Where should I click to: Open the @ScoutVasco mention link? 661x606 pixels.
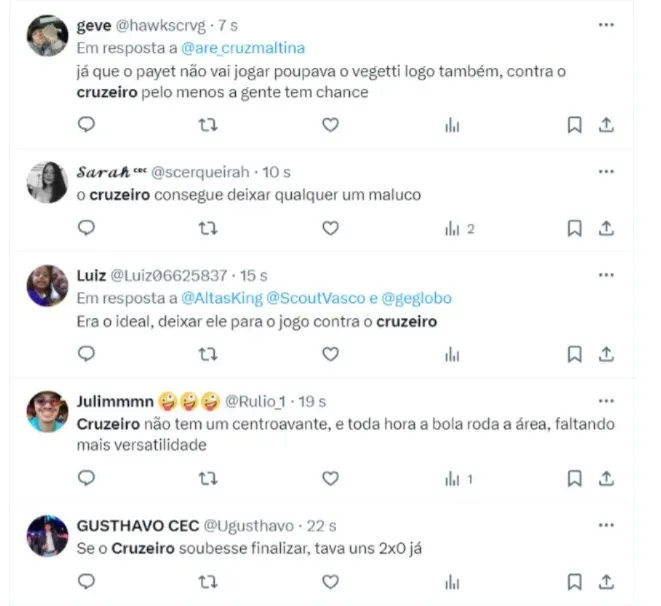tap(316, 298)
